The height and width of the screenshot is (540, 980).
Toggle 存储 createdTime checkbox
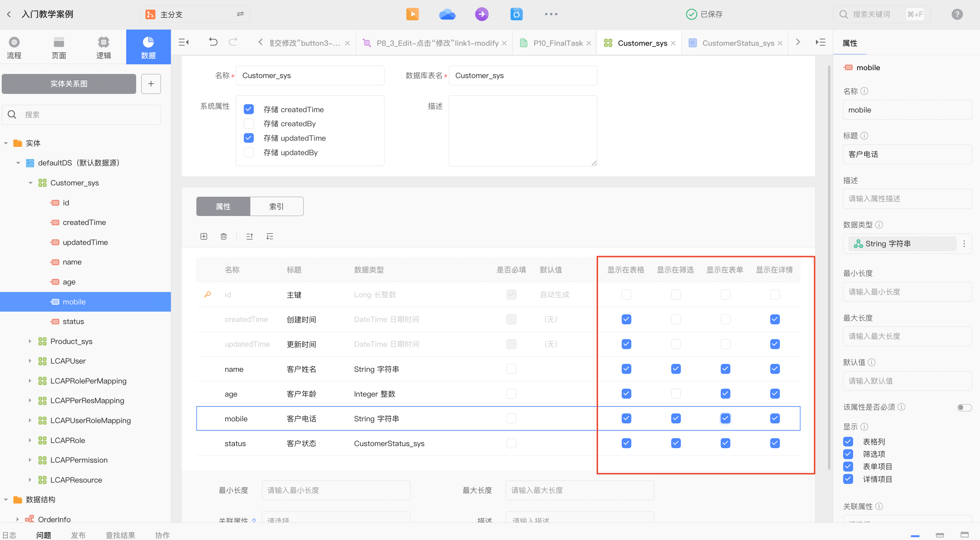248,110
